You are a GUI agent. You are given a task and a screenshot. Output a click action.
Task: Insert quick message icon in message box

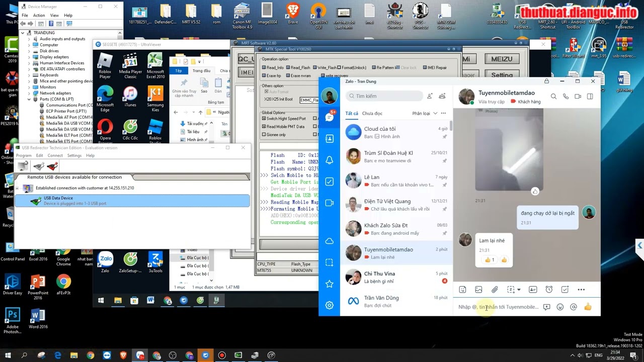point(546,307)
